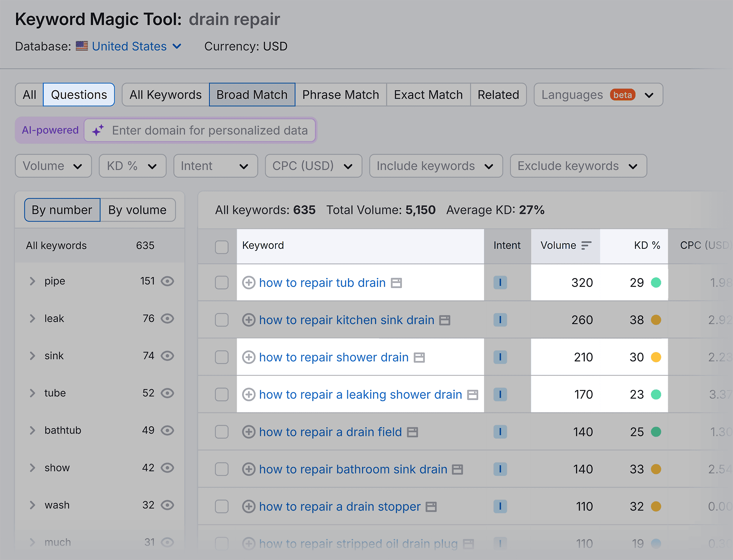The image size is (733, 560).
Task: Select the checkbox beside 'how to repair a leaking shower drain'
Action: pyautogui.click(x=221, y=394)
